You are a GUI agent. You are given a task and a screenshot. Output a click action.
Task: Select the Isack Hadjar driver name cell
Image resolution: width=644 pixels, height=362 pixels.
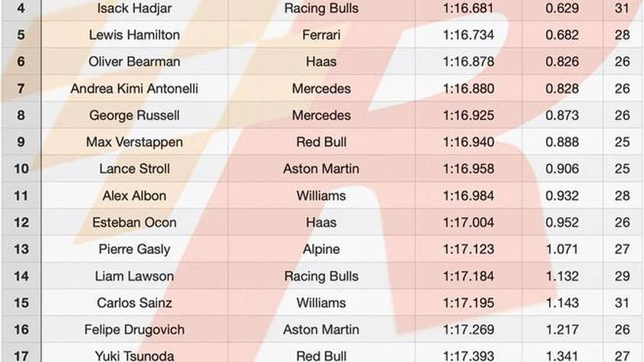[134, 8]
